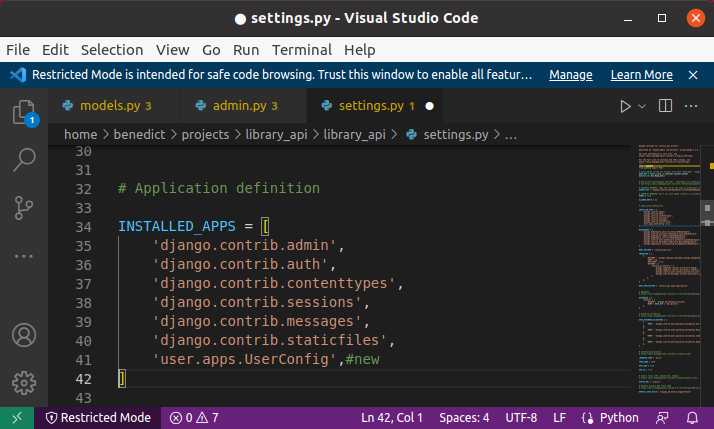Click 'django.contrib.staticfiles' string
This screenshot has height=429, width=714.
point(270,340)
